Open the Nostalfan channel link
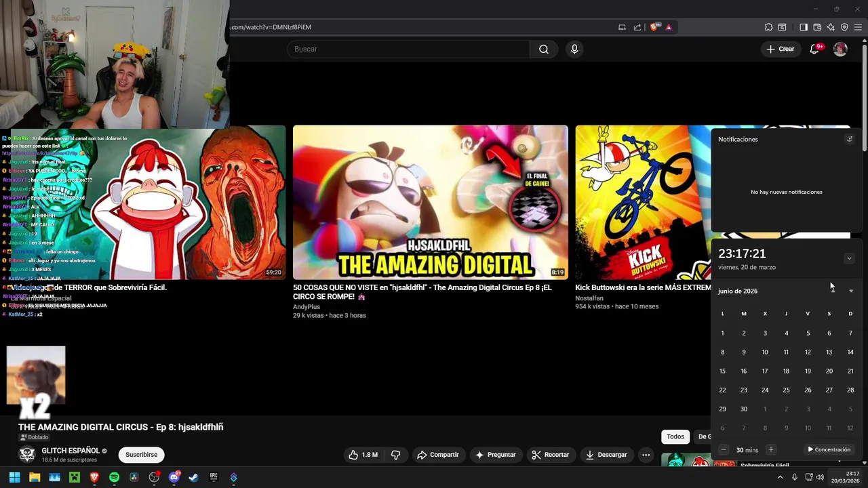 tap(589, 298)
